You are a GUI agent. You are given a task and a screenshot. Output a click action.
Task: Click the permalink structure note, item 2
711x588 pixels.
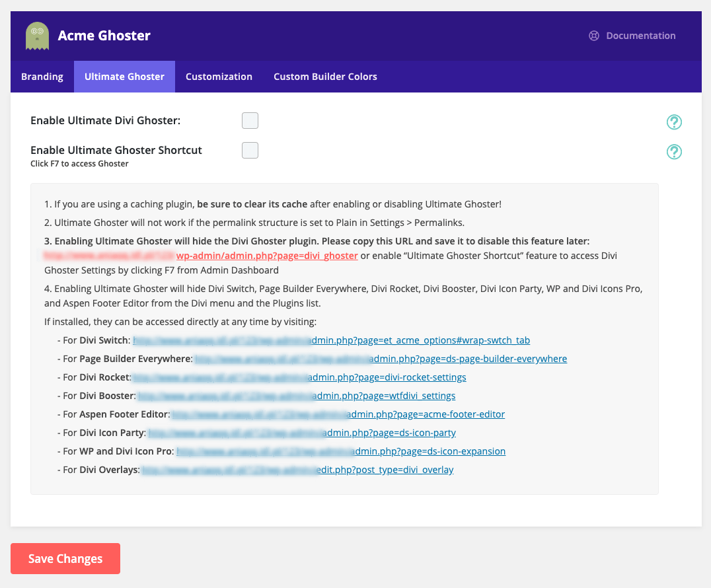coord(254,223)
